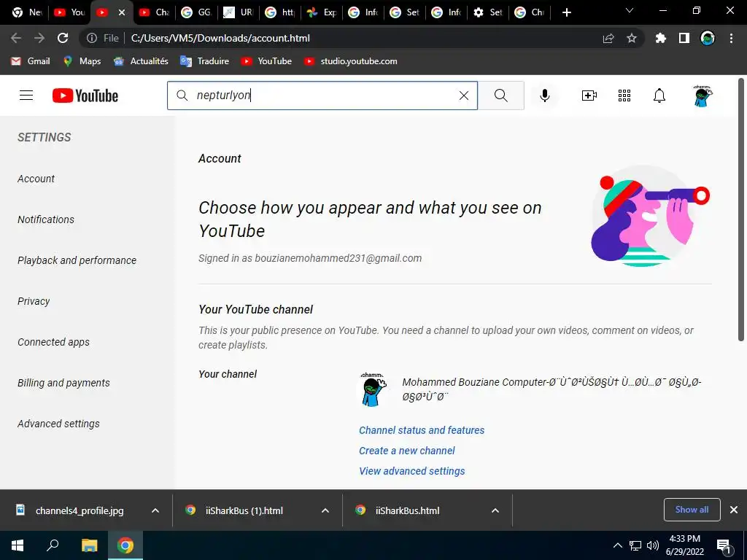
Task: Open Playback and performance settings
Action: [77, 260]
